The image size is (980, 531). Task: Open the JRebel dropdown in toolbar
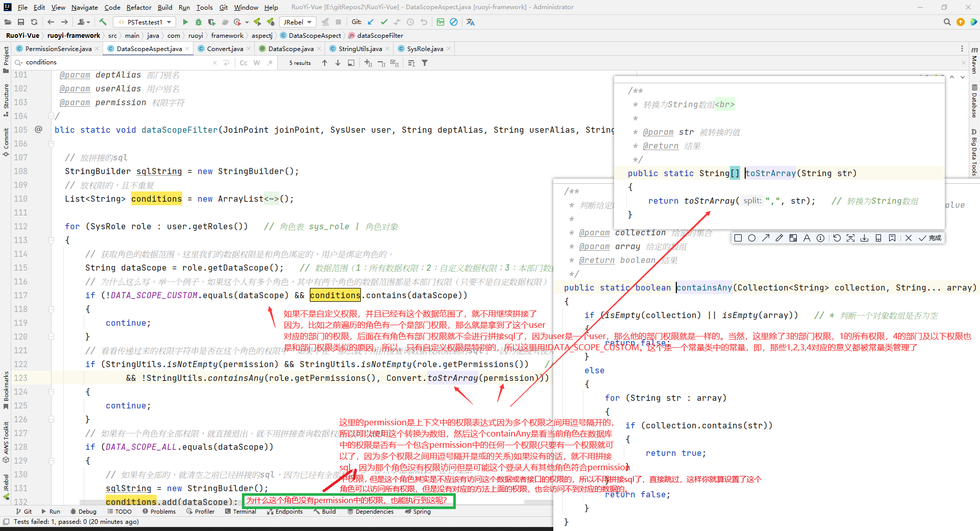(x=298, y=22)
